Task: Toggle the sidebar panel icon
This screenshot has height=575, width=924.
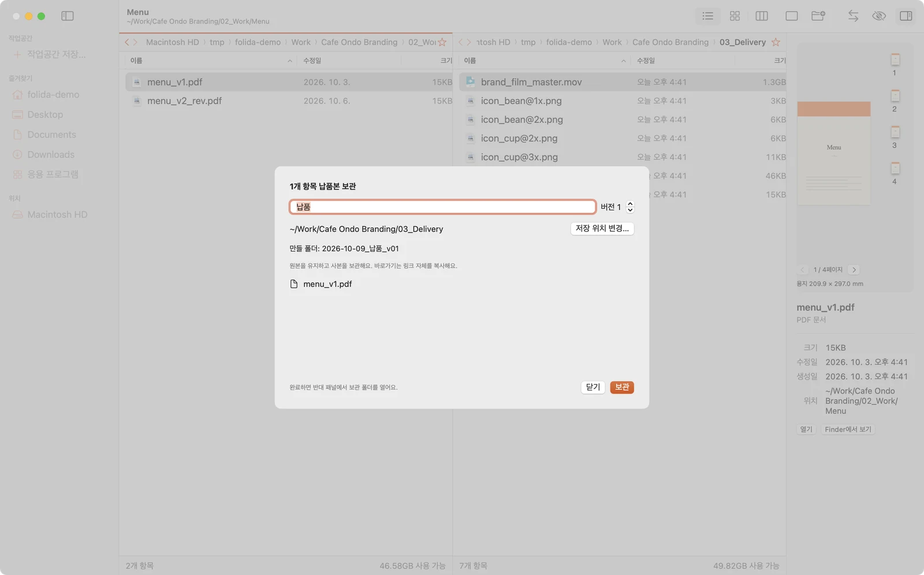Action: click(x=68, y=16)
